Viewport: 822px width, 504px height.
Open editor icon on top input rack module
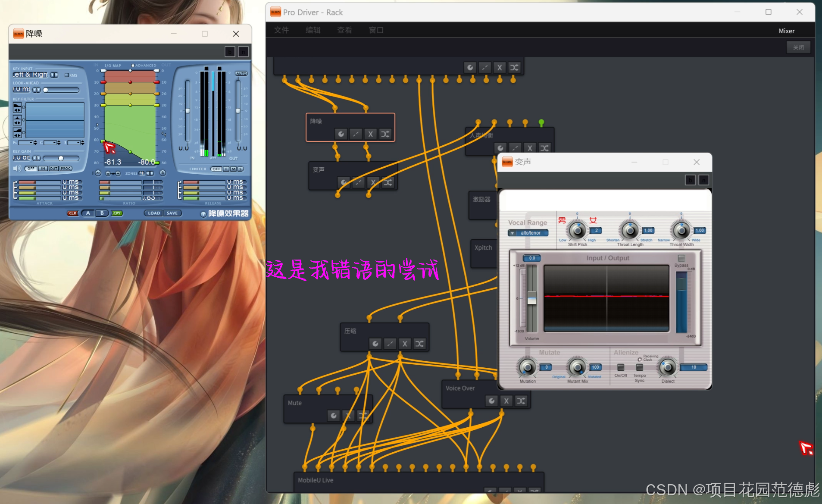click(x=485, y=67)
